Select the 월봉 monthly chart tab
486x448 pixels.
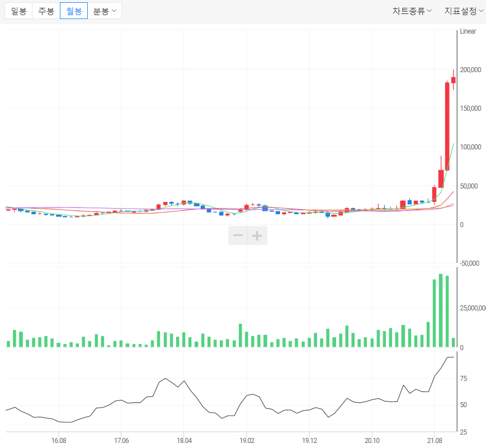[74, 11]
